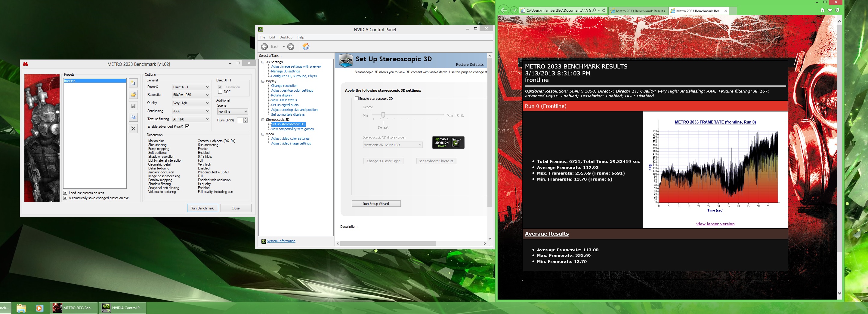Click the Run Benchmark button
Viewport: 868px width, 314px height.
tap(202, 208)
